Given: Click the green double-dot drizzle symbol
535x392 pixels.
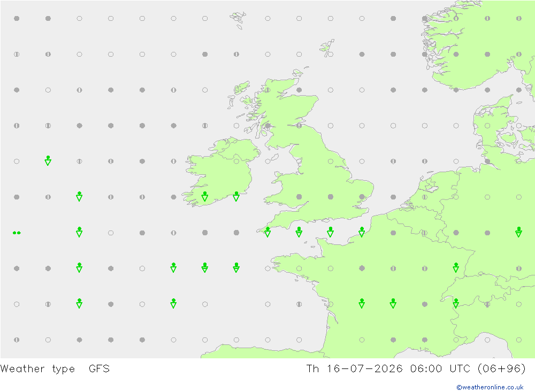Looking at the screenshot, I should (17, 233).
